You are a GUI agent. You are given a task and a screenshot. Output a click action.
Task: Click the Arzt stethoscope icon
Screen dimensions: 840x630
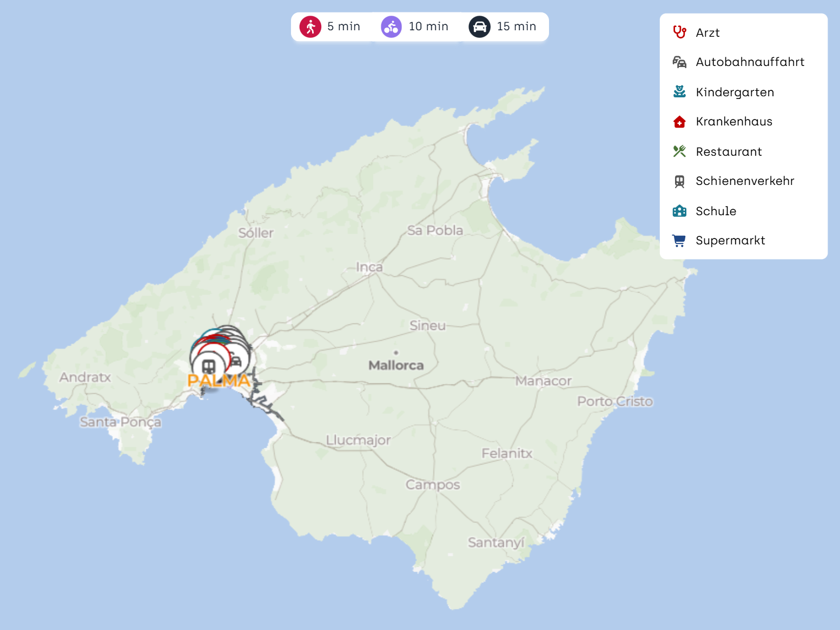pos(679,32)
